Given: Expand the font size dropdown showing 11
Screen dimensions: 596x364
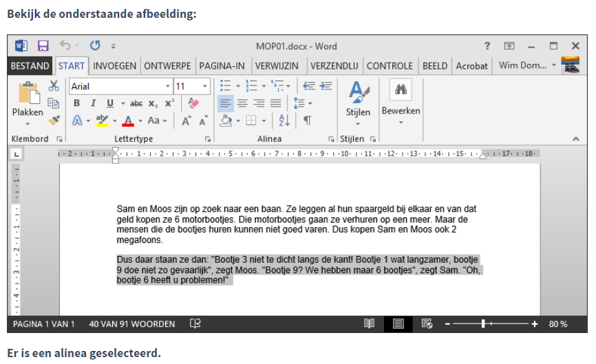Looking at the screenshot, I should [x=205, y=87].
